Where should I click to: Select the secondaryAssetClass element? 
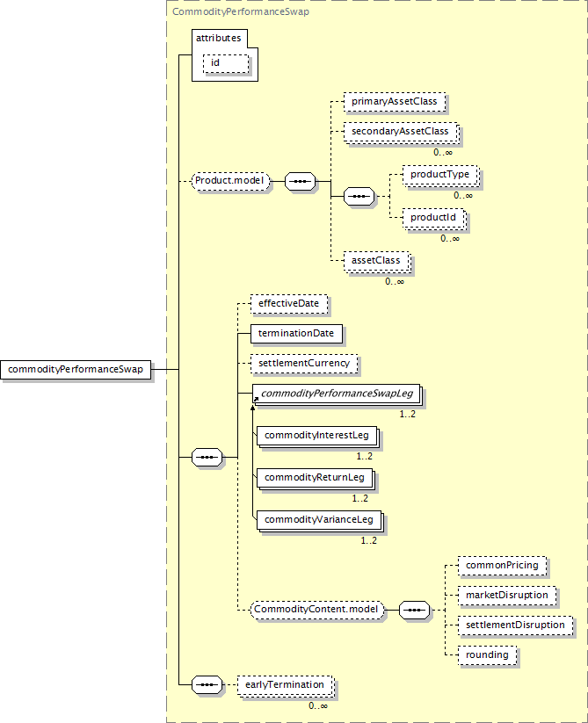pos(401,133)
